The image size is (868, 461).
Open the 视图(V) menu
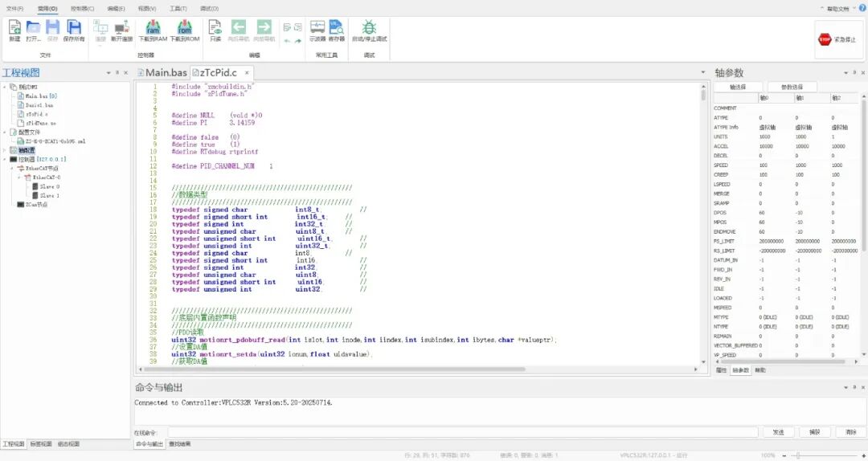[147, 8]
